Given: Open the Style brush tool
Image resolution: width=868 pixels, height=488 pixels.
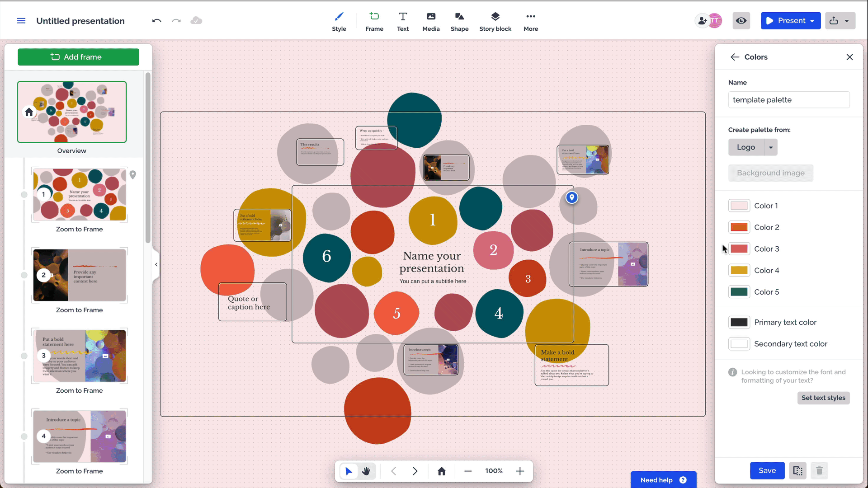Looking at the screenshot, I should 339,21.
